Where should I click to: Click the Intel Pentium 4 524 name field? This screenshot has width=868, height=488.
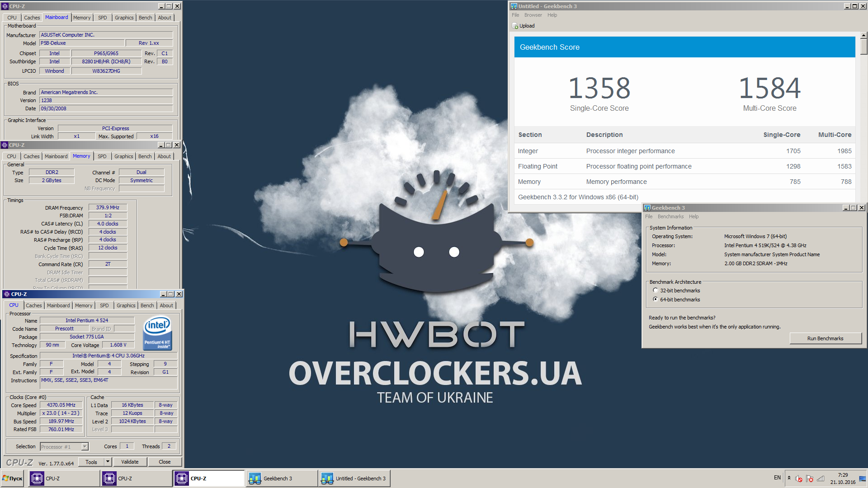point(87,320)
